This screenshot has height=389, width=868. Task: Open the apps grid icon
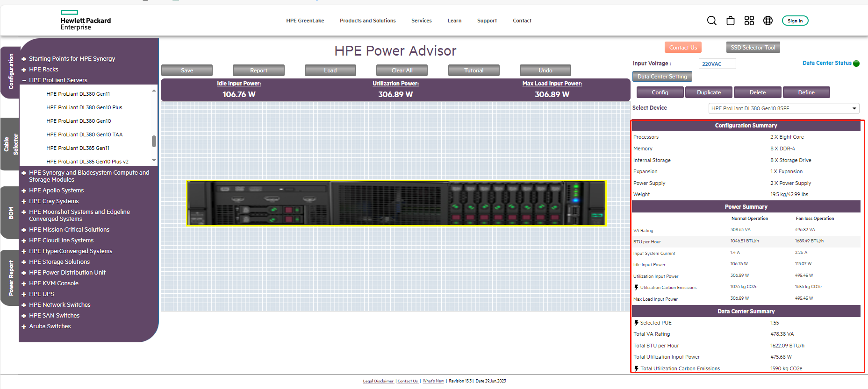749,21
